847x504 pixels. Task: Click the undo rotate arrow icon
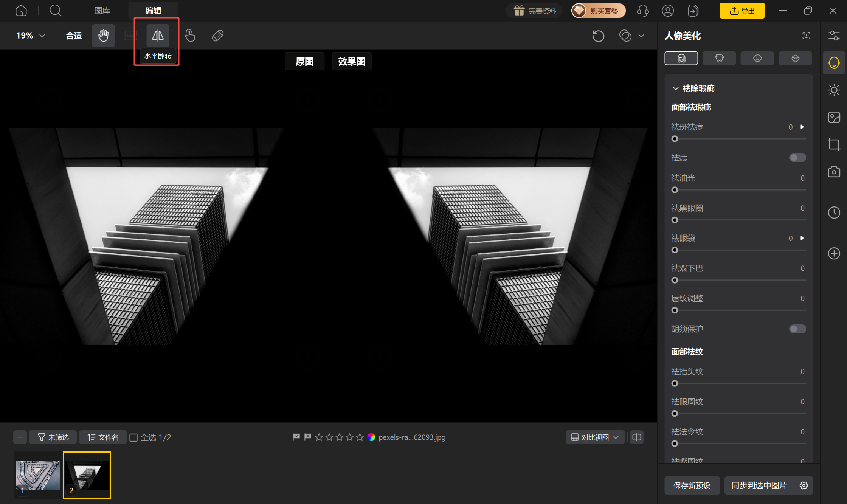click(598, 36)
